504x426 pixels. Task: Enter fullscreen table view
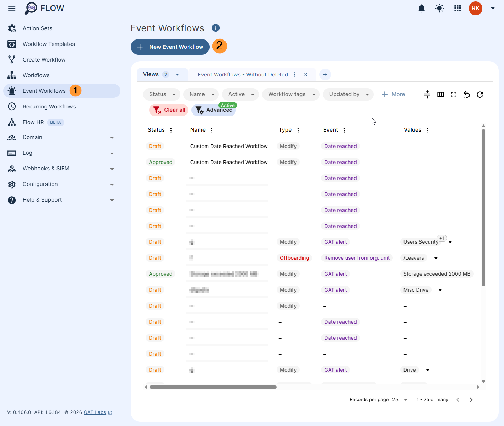coord(454,94)
